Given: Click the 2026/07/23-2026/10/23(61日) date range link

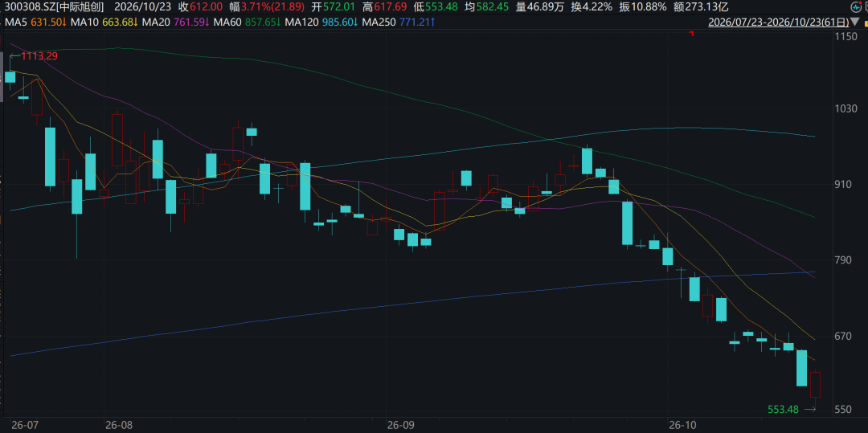Looking at the screenshot, I should (779, 22).
